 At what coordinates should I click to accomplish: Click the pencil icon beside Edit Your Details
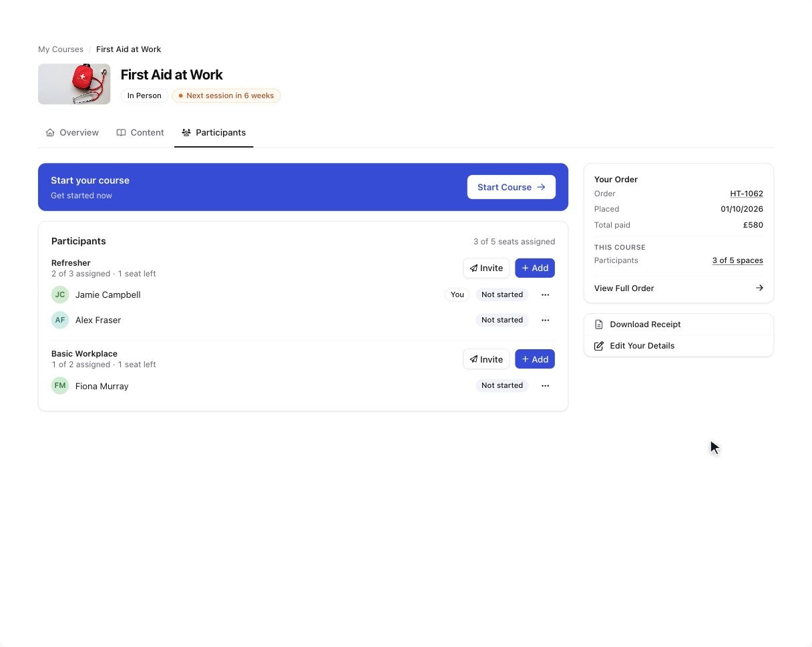click(x=599, y=346)
